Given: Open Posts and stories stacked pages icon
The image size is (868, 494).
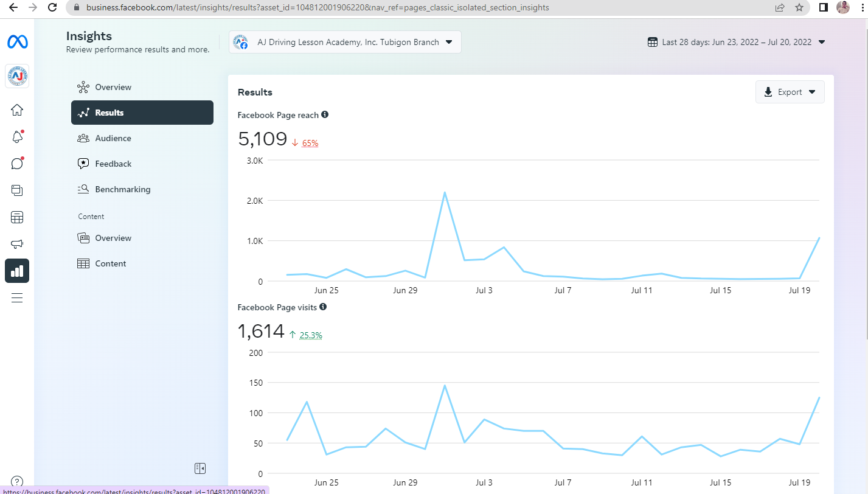Looking at the screenshot, I should tap(17, 190).
